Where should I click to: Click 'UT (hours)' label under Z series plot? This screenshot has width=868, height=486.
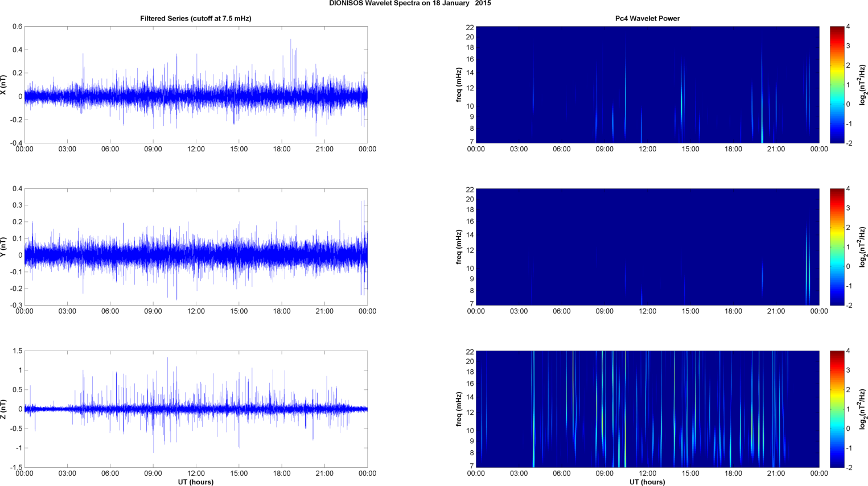click(196, 482)
